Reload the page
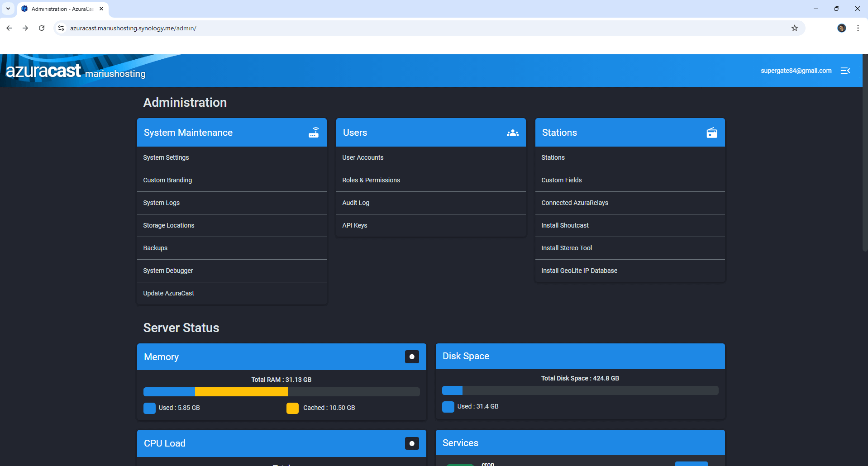 pos(42,28)
